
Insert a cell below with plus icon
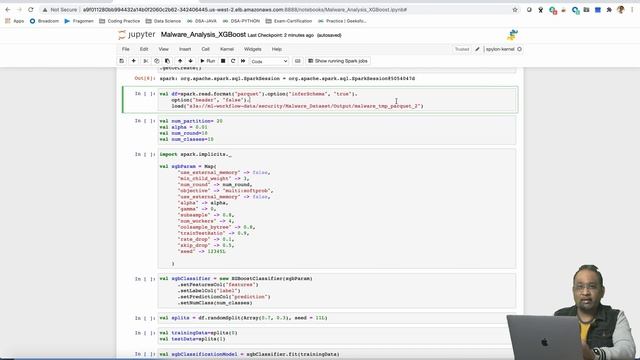click(x=133, y=61)
